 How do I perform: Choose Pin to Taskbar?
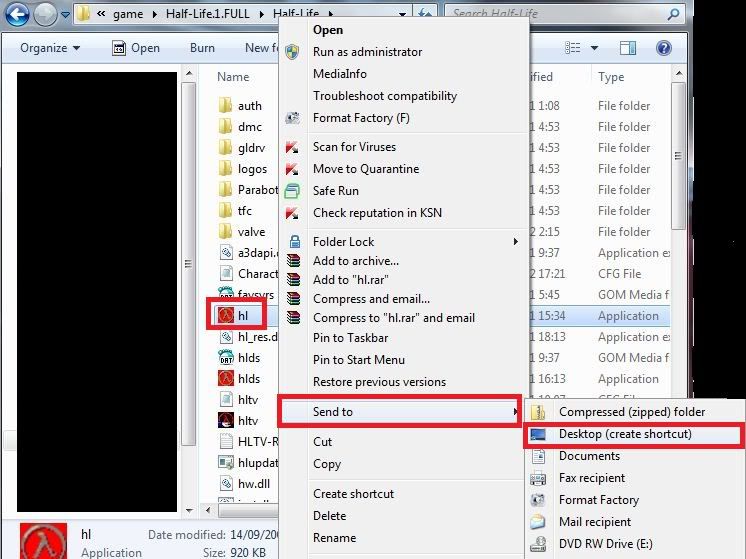(x=350, y=338)
